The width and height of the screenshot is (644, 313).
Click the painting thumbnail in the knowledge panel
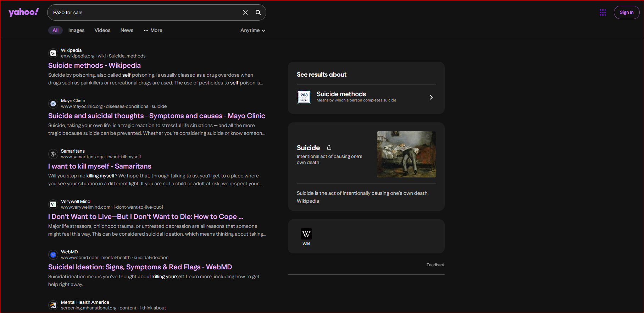click(x=406, y=154)
